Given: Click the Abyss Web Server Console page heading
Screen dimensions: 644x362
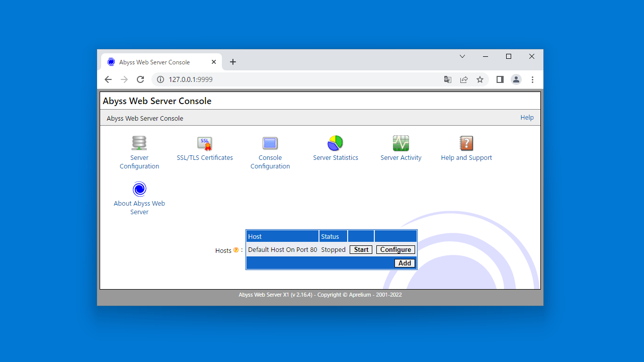Looking at the screenshot, I should (x=157, y=101).
